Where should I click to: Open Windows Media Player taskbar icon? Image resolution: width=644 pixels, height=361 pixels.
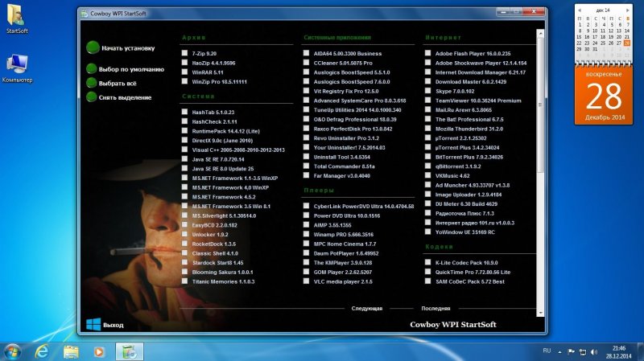[x=99, y=352]
